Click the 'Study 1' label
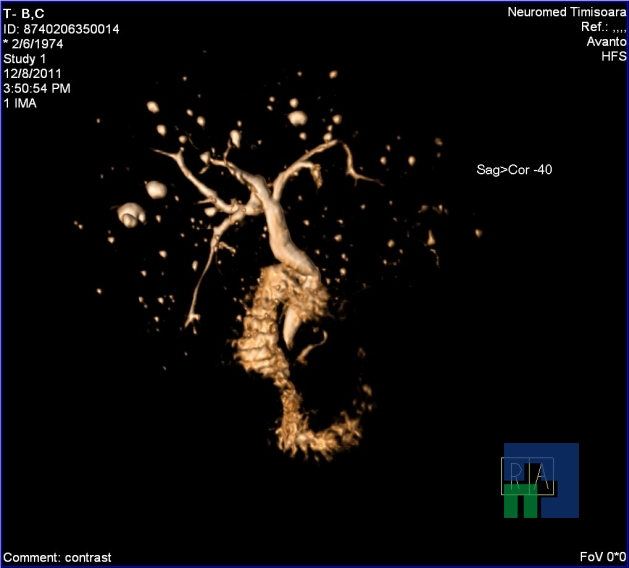The width and height of the screenshot is (629, 568). click(x=24, y=59)
